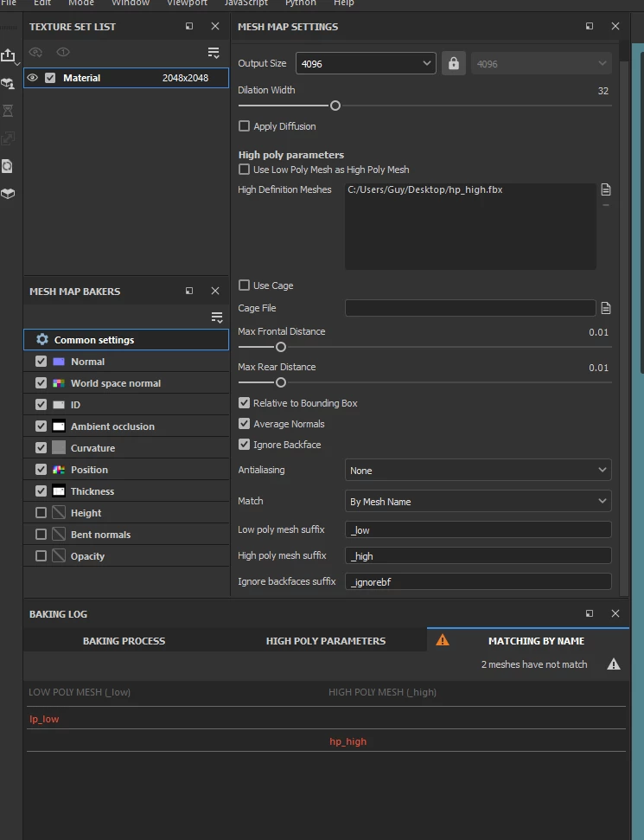Switch to Baking Process tab

[124, 641]
